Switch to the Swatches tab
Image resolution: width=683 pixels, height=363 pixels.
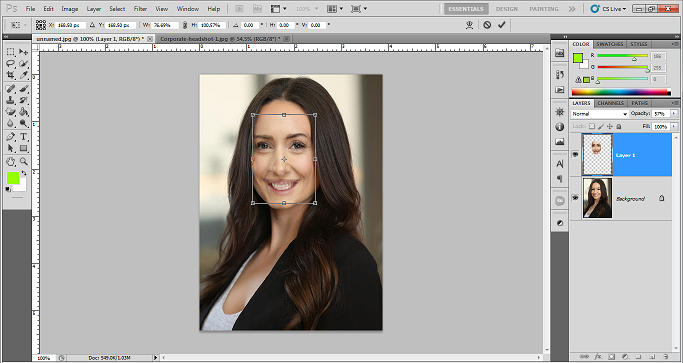(x=609, y=44)
